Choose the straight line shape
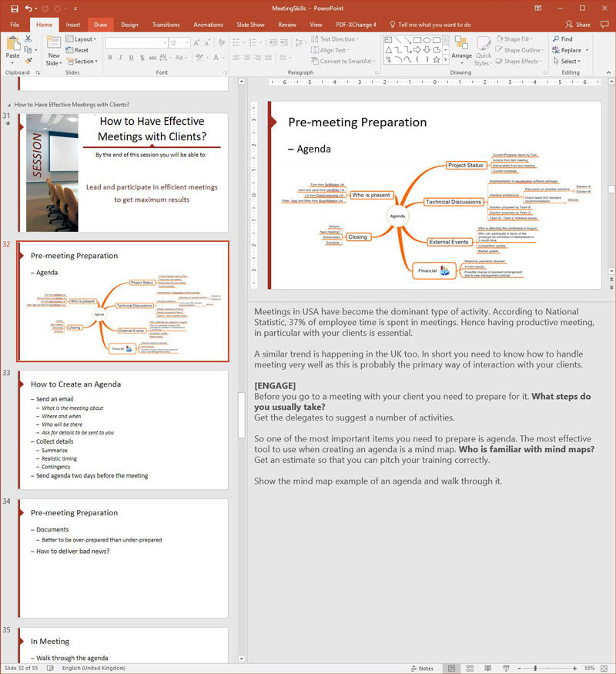616x674 pixels. coord(398,40)
